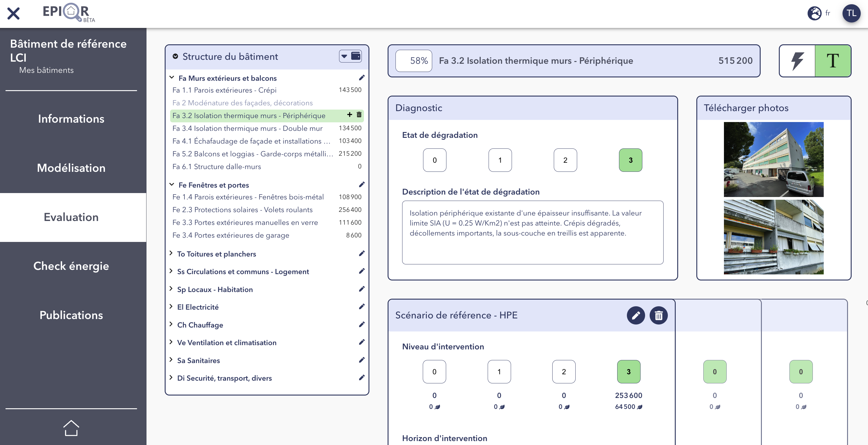
Task: Collapse Fe Fenêtres et portes
Action: [172, 185]
